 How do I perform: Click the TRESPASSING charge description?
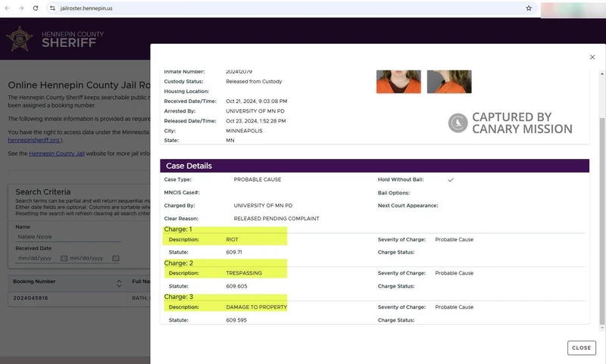(244, 273)
